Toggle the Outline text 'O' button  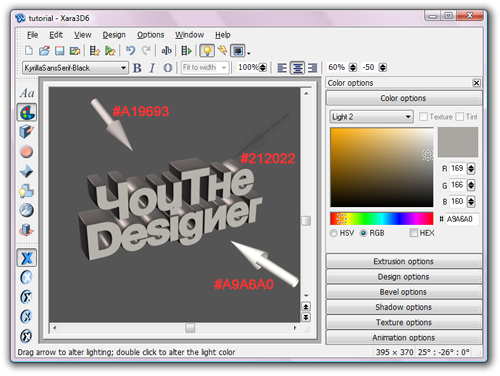pos(168,68)
